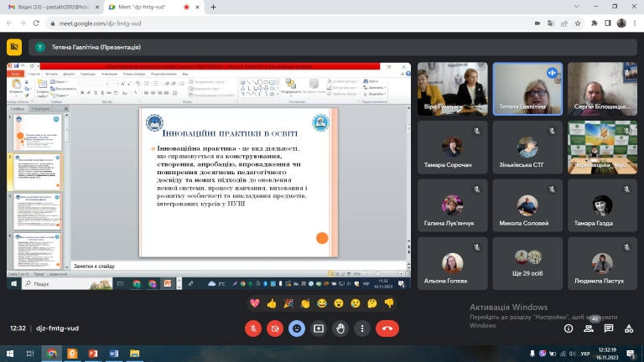The width and height of the screenshot is (644, 362).
Task: Toggle the yellow pin presentation button
Action: [x=14, y=47]
